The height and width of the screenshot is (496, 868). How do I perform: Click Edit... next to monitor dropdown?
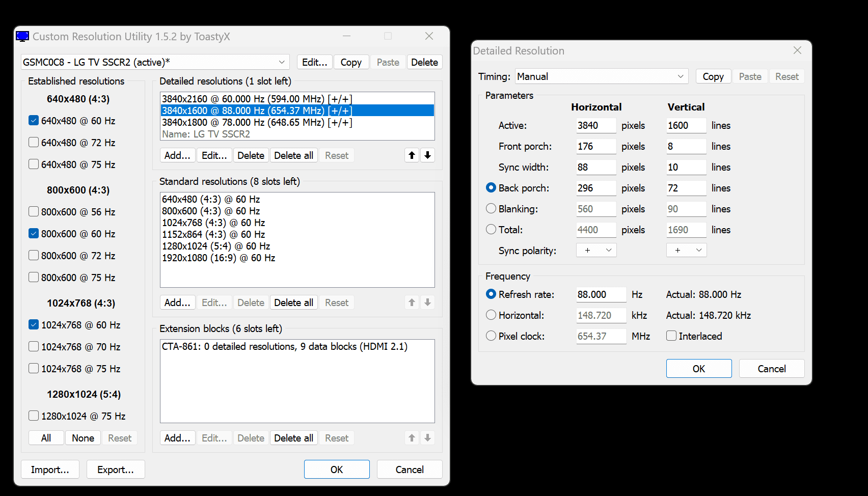tap(315, 62)
